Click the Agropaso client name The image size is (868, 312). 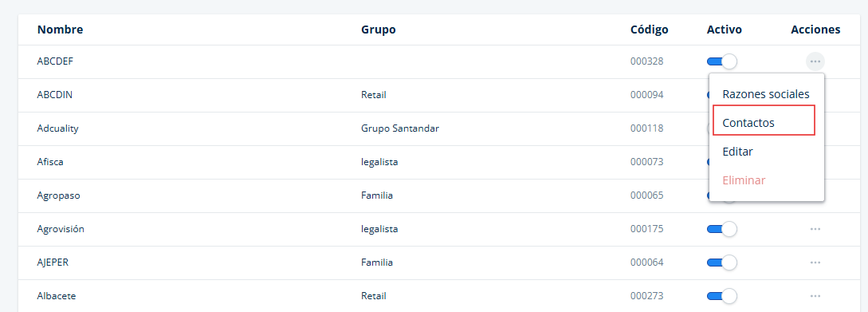click(x=59, y=195)
